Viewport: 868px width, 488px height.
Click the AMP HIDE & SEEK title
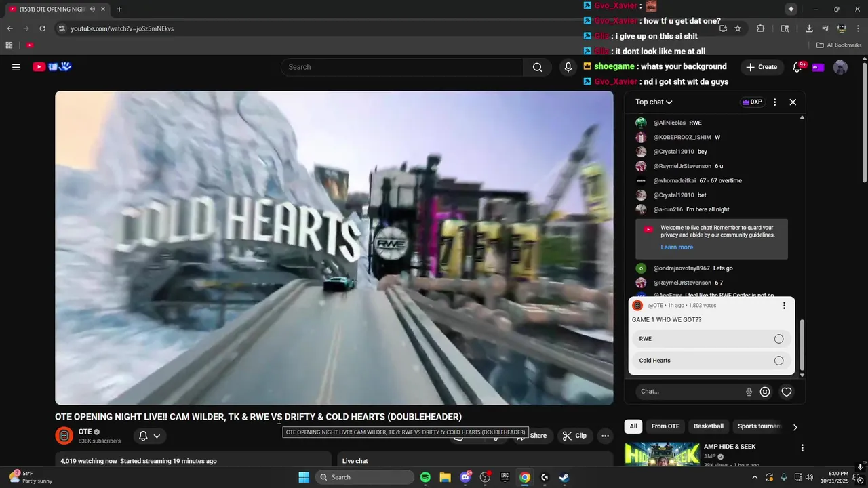pyautogui.click(x=730, y=447)
